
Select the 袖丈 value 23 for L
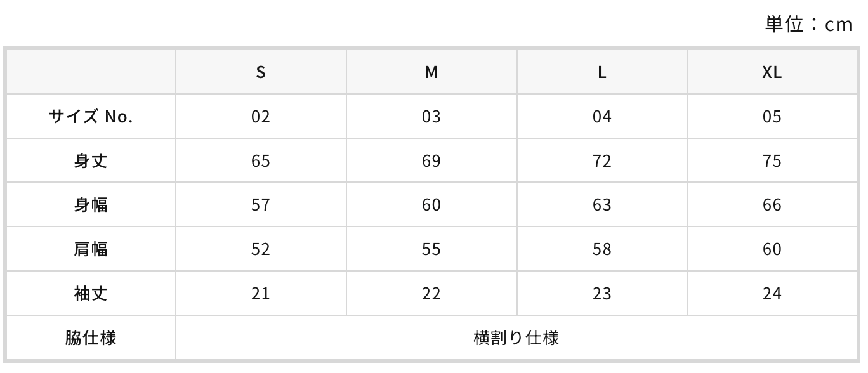[x=602, y=294]
